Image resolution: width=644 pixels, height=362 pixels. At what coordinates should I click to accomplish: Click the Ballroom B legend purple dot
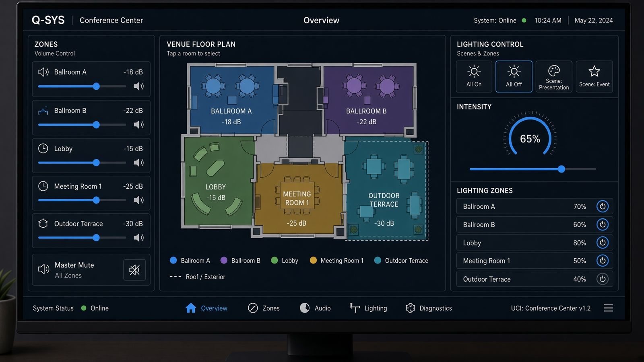[224, 260]
